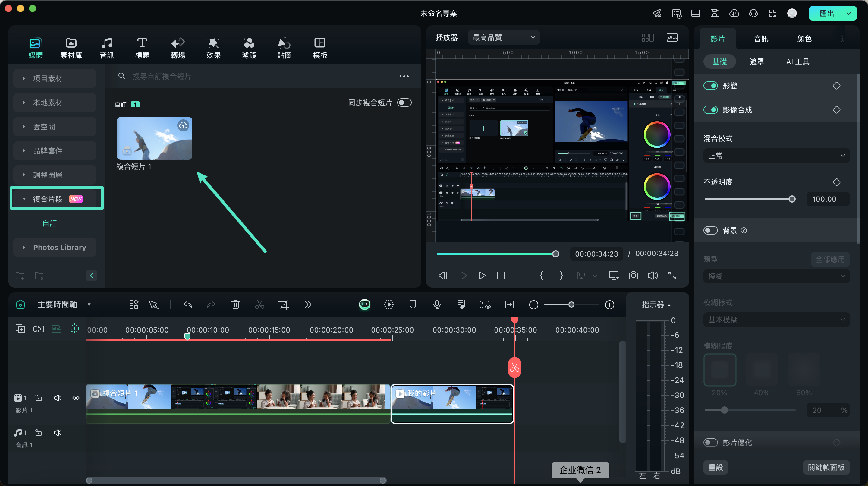Click the save project icon in title bar
This screenshot has width=868, height=486.
coord(715,13)
